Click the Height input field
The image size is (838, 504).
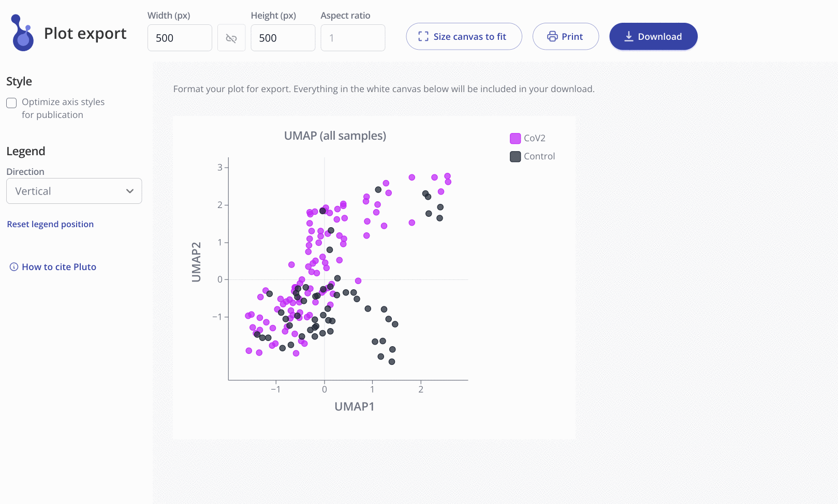pyautogui.click(x=283, y=38)
